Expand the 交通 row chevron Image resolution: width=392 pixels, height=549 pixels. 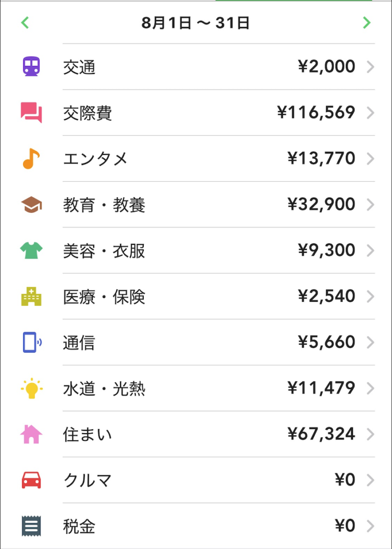(370, 67)
